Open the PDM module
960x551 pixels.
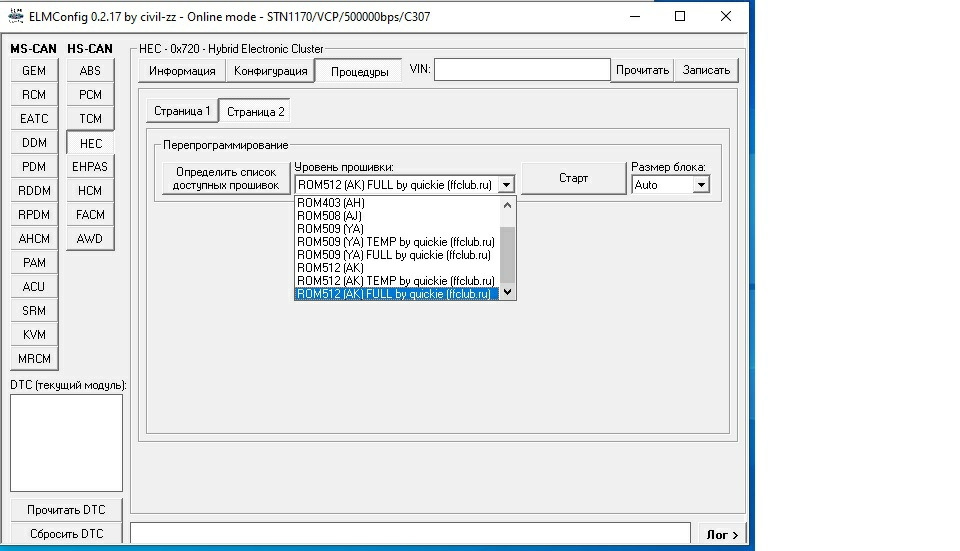(34, 167)
